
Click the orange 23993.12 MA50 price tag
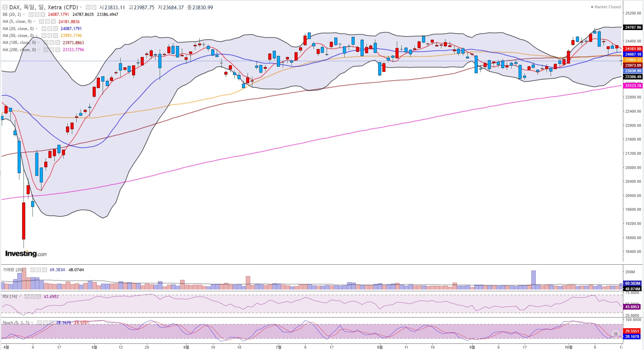point(633,60)
